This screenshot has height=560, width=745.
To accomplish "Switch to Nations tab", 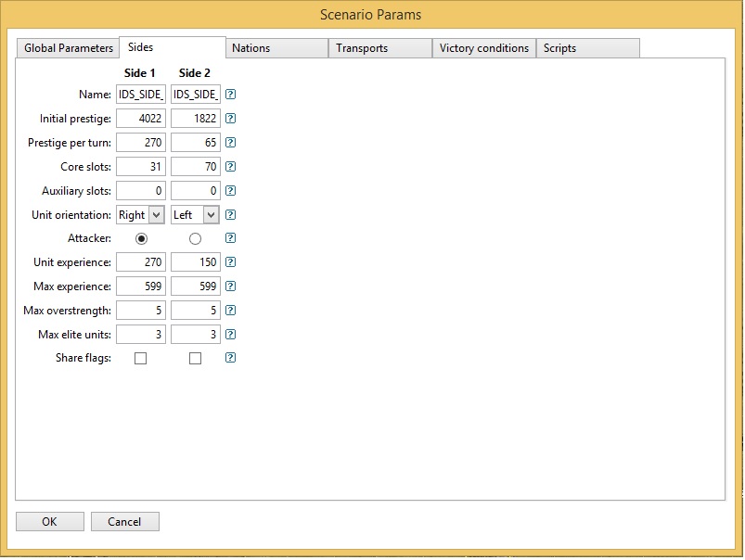I will coord(277,48).
